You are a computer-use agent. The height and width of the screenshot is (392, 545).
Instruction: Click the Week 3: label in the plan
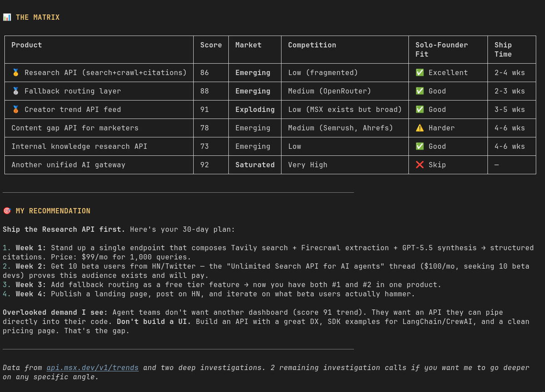tap(31, 285)
